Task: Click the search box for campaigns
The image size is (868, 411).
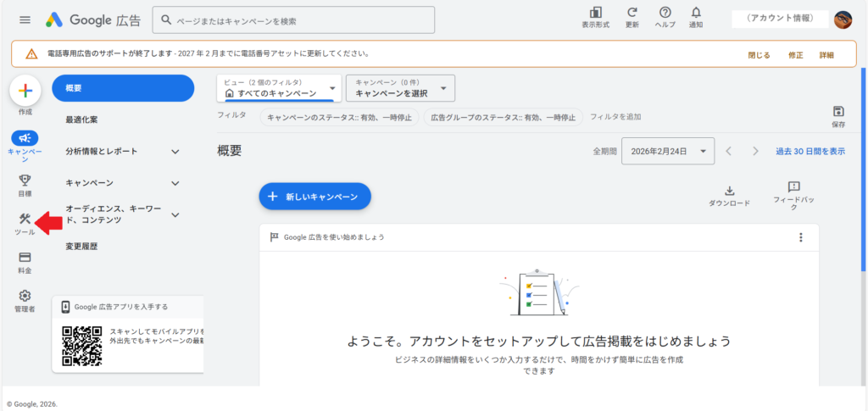Action: coord(293,19)
